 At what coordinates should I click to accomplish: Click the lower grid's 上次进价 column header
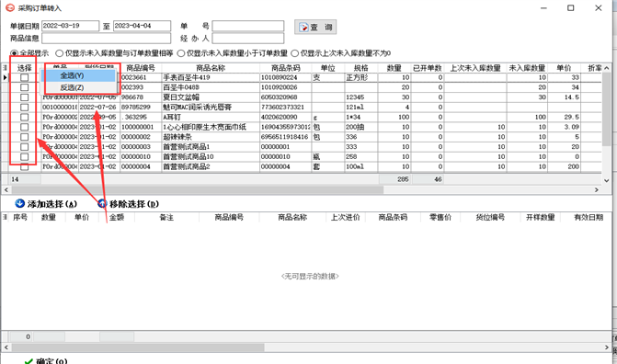click(x=346, y=217)
